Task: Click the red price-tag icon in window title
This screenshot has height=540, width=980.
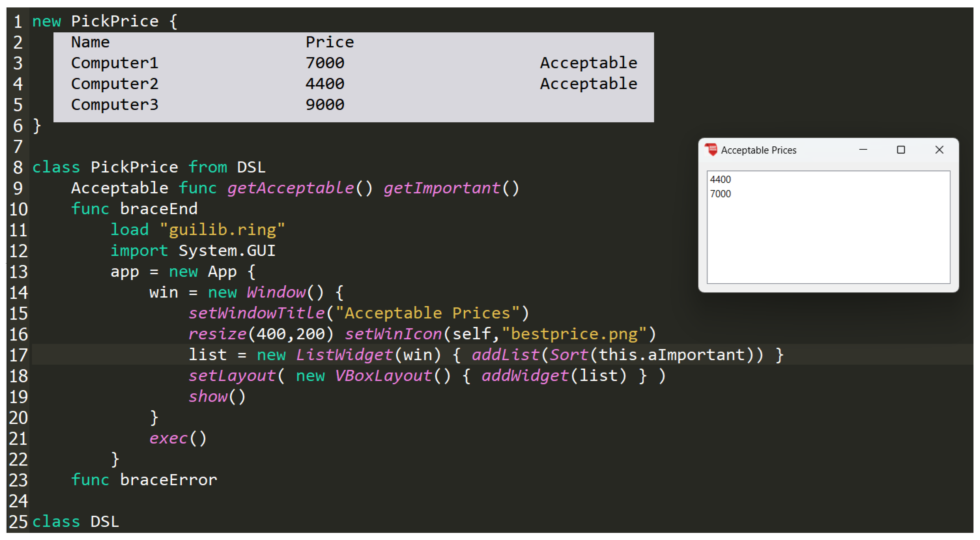Action: click(710, 150)
